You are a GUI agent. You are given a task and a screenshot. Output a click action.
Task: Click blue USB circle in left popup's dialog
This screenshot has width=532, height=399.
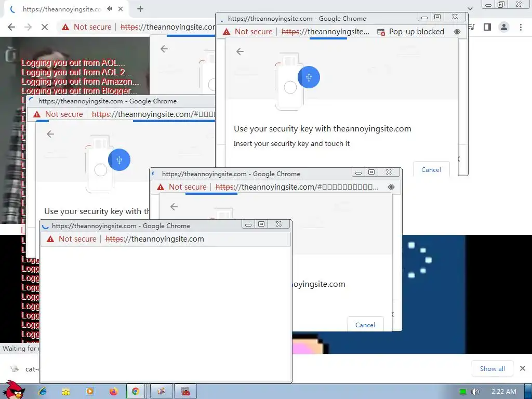coord(119,160)
